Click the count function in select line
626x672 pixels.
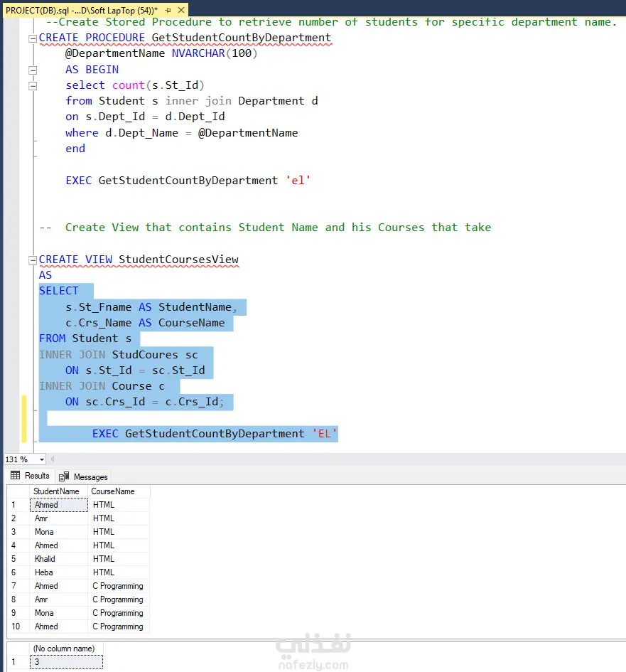129,85
